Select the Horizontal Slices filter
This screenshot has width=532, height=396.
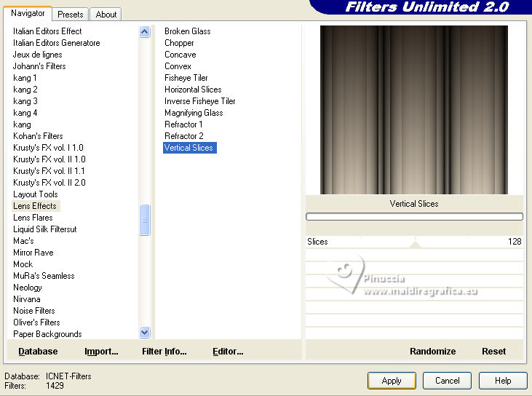pyautogui.click(x=193, y=90)
